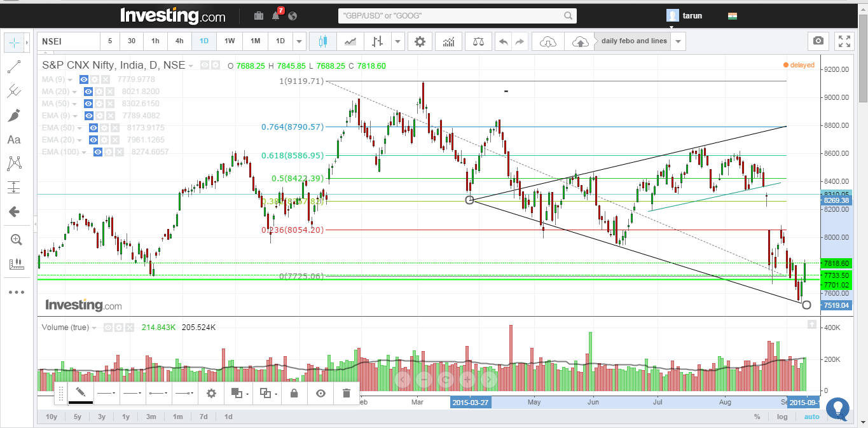Set time range to 10y
Image resolution: width=868 pixels, height=428 pixels.
52,417
